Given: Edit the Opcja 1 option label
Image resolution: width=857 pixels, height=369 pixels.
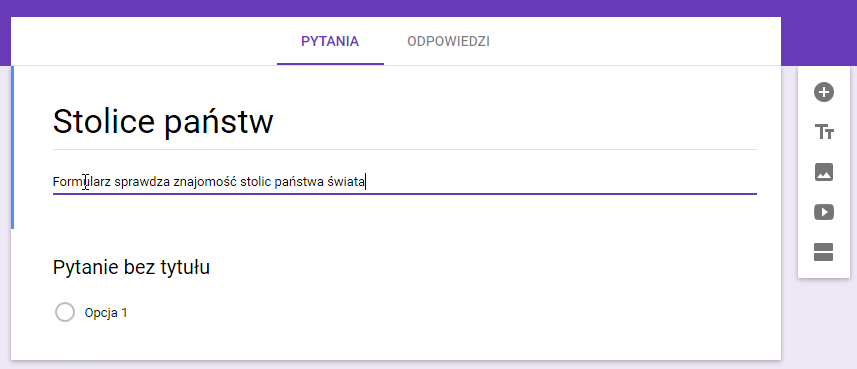Looking at the screenshot, I should click(x=106, y=313).
